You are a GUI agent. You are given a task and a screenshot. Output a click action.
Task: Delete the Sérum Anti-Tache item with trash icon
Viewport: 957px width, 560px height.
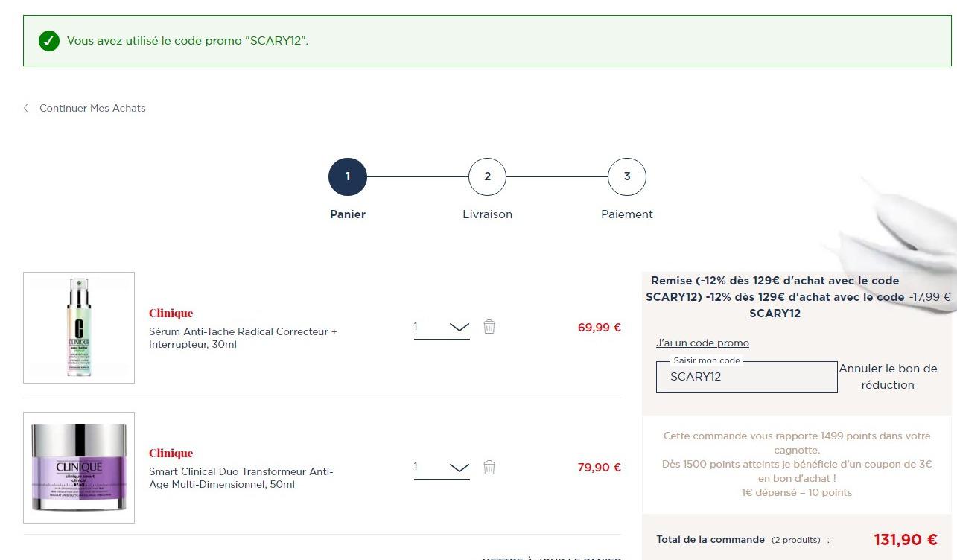(x=489, y=327)
